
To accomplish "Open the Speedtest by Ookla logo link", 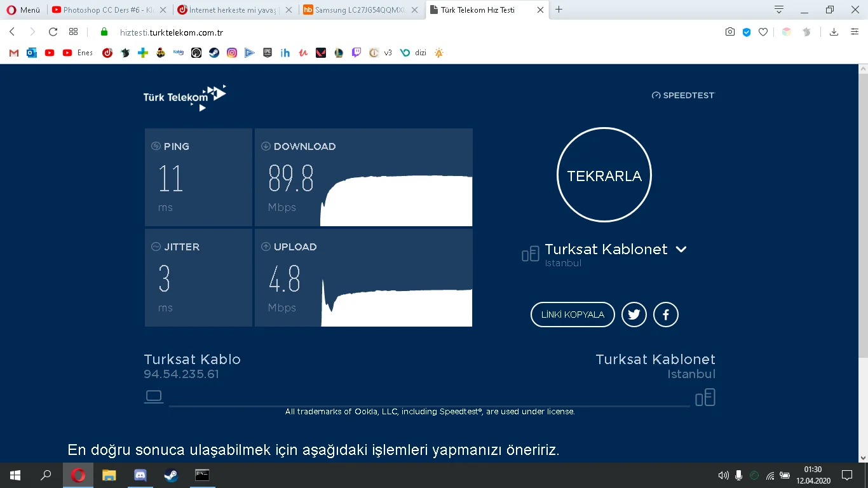I will click(x=683, y=95).
